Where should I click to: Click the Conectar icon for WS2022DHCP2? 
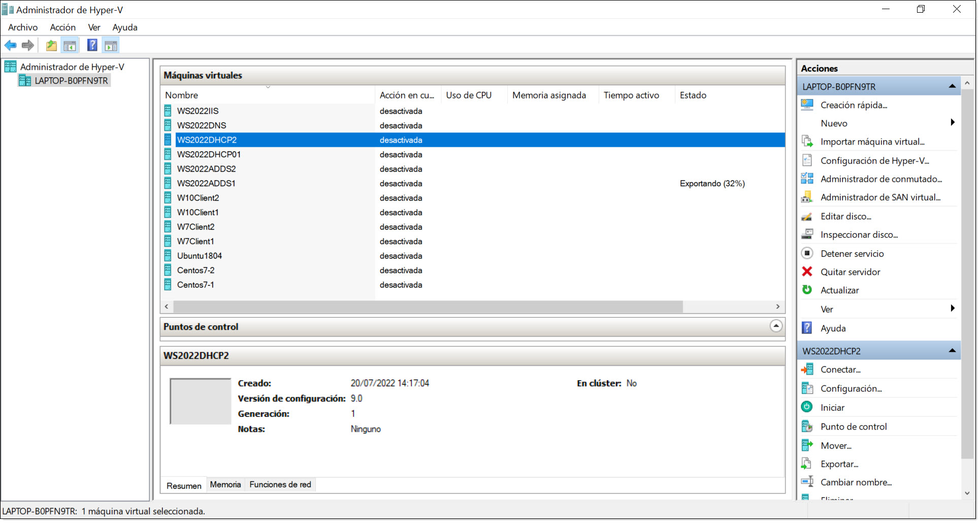coord(807,369)
